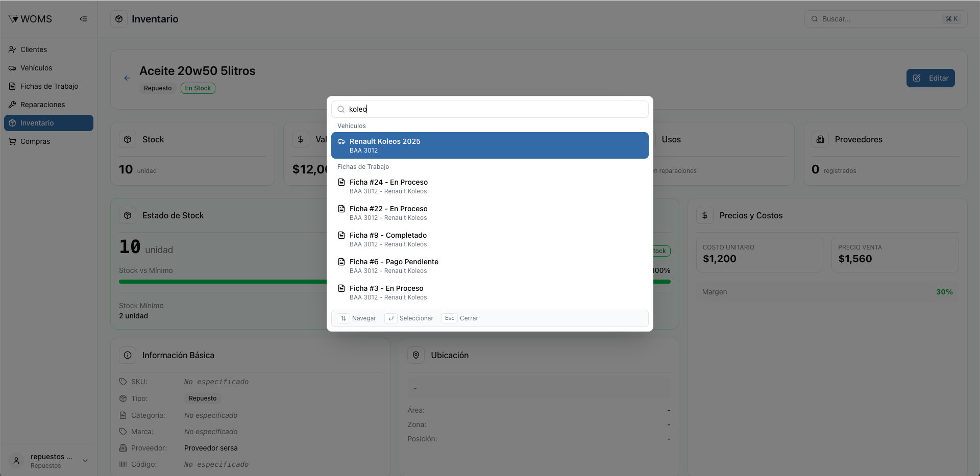Select Renault Koleos 2025 from search results
Image resolution: width=980 pixels, height=476 pixels.
point(489,145)
